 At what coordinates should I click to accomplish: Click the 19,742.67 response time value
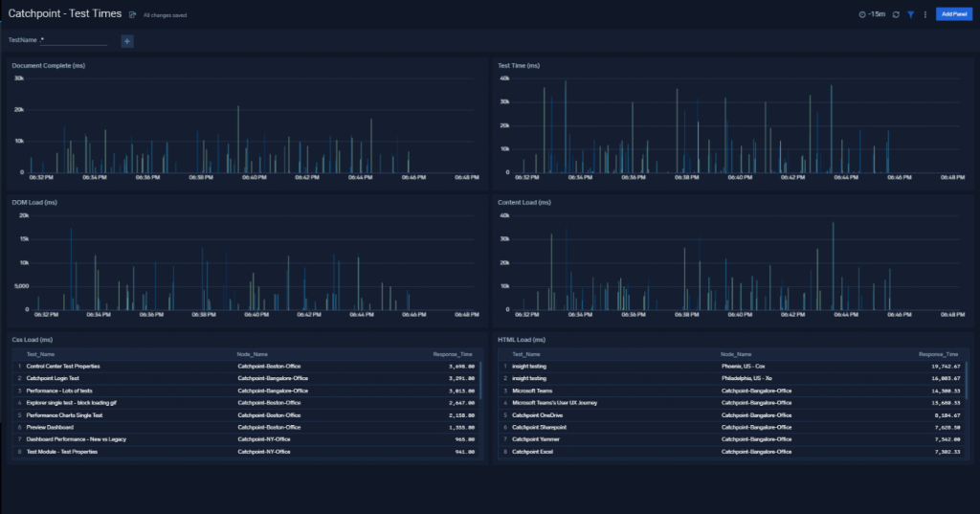[946, 367]
